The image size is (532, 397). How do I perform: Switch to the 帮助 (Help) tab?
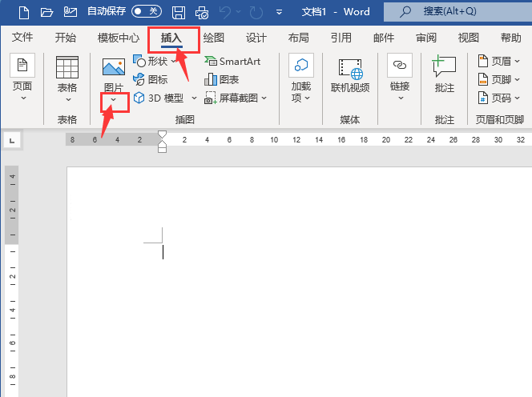tap(511, 38)
